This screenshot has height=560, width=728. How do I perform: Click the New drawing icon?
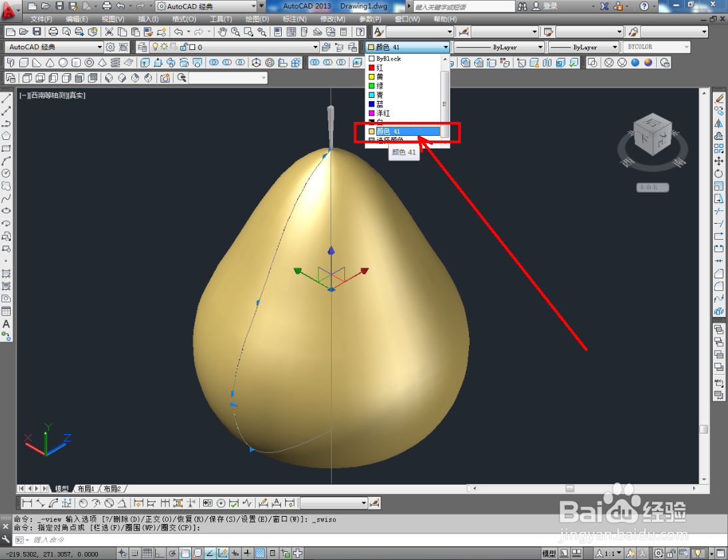tap(10, 31)
